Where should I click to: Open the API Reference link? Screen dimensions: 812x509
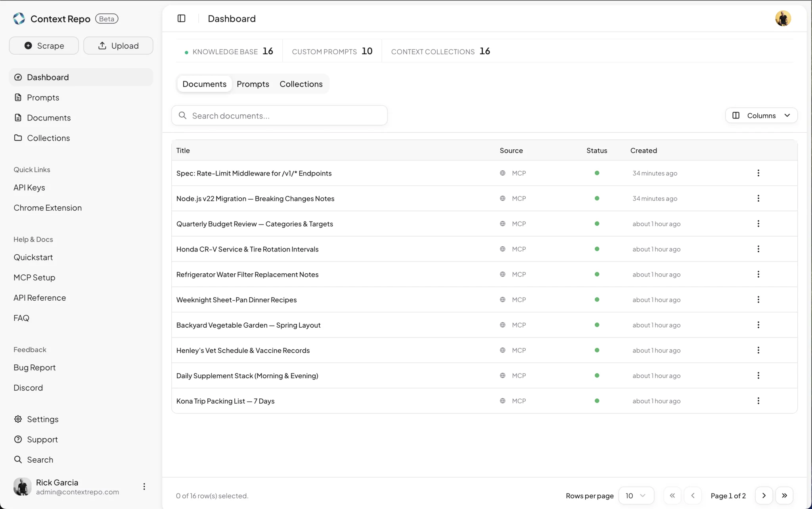coord(40,297)
